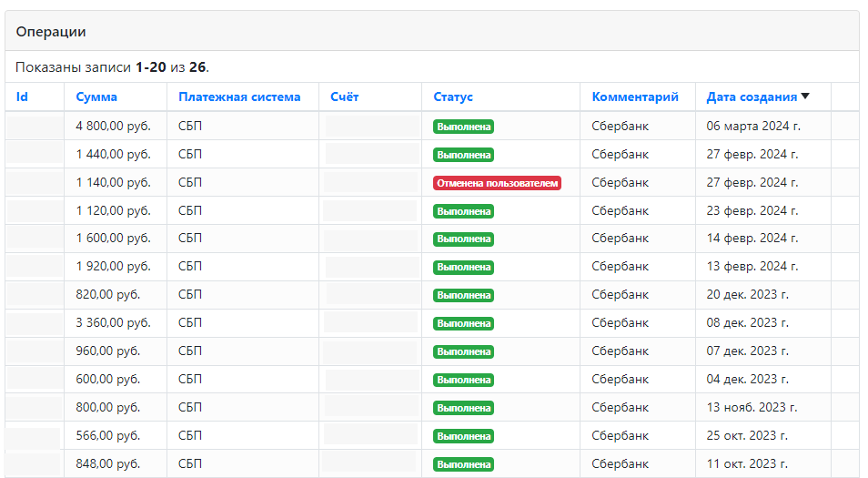868x478 pixels.
Task: Click СБП cell in 566,00 руб. row
Action: [190, 436]
